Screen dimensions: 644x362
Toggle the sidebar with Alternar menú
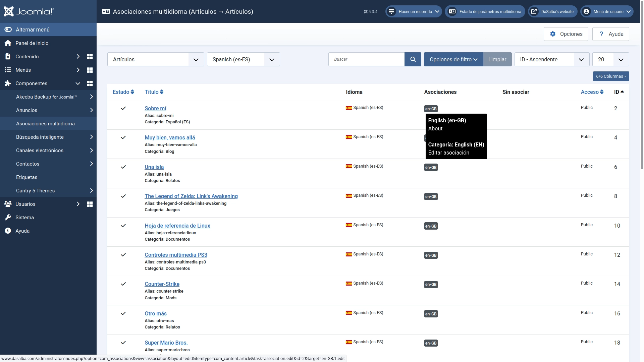coord(33,29)
